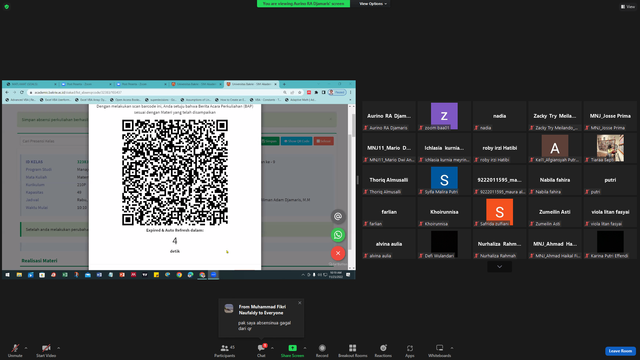This screenshot has width=640, height=360.
Task: Open chat message from Muhammad Fikri Naufaldy
Action: [261, 318]
